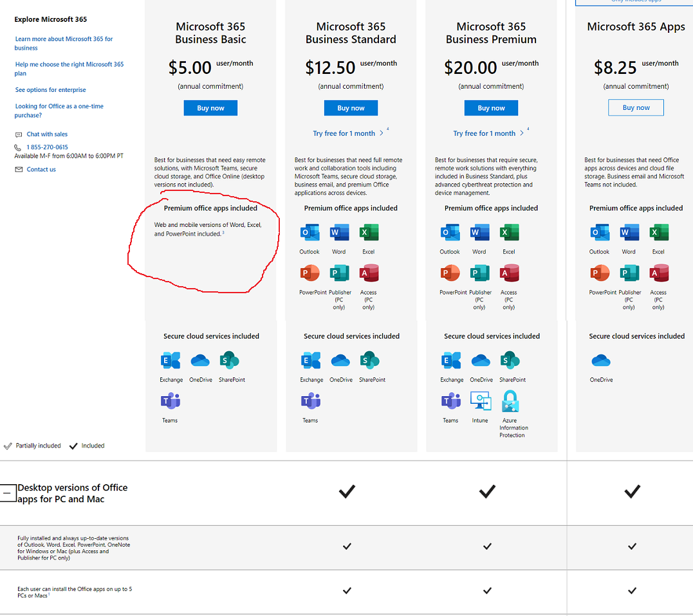Click the Contact us link

coord(41,169)
